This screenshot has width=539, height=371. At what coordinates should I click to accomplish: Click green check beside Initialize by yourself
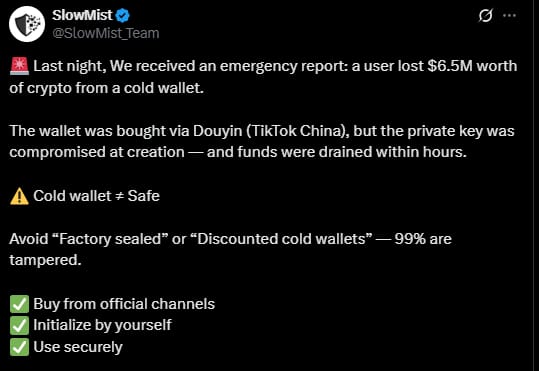tap(19, 326)
